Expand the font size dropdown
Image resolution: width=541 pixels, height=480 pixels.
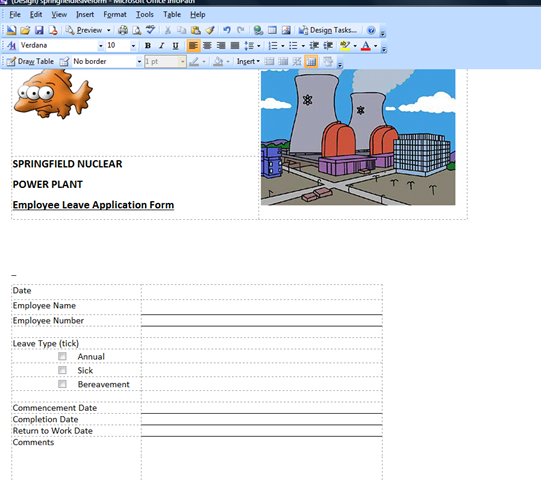133,46
